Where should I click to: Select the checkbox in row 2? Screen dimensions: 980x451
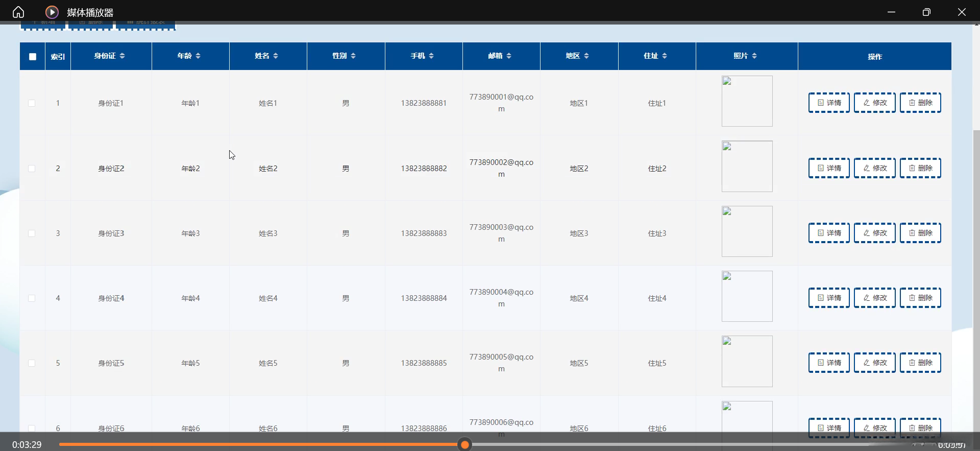coord(32,169)
